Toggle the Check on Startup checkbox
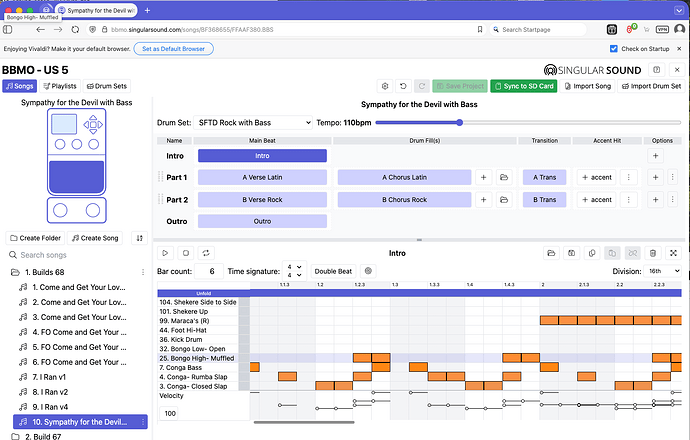 614,48
